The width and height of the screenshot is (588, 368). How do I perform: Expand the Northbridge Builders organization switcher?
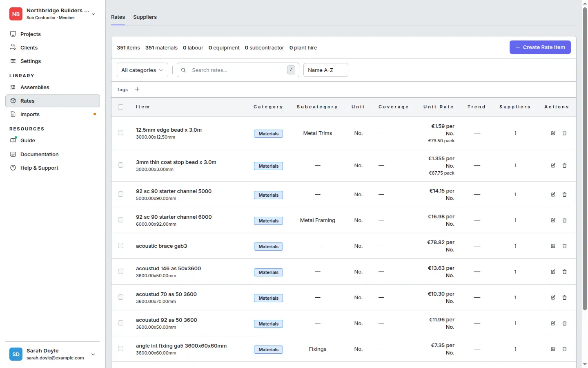52,14
